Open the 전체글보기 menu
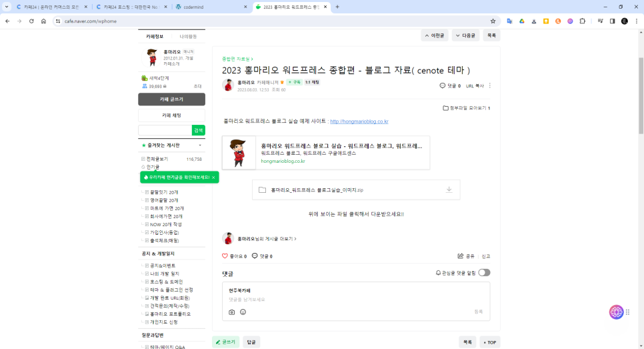The image size is (644, 349). coord(157,159)
